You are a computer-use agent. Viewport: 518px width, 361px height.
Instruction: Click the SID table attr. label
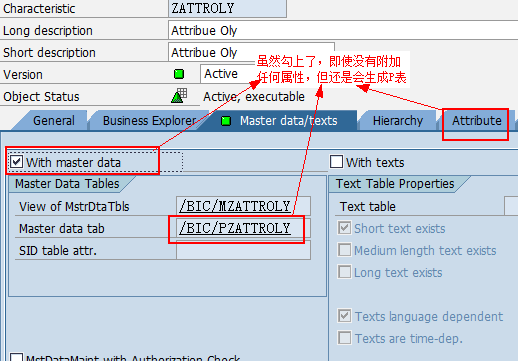[x=58, y=251]
